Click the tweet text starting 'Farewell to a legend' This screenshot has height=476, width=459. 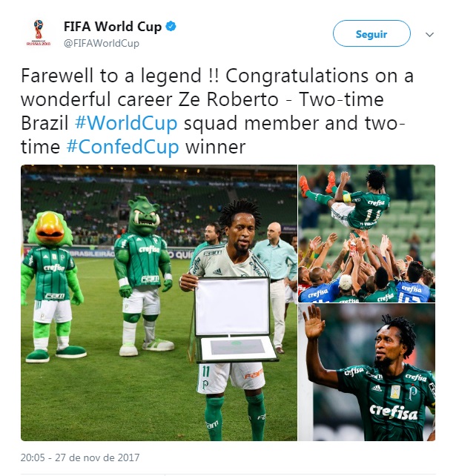[x=217, y=111]
